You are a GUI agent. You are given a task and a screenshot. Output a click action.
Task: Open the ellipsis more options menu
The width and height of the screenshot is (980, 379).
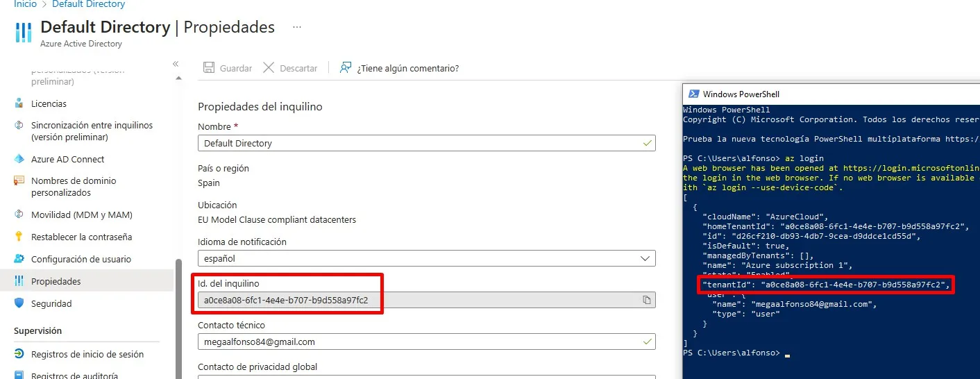click(297, 27)
